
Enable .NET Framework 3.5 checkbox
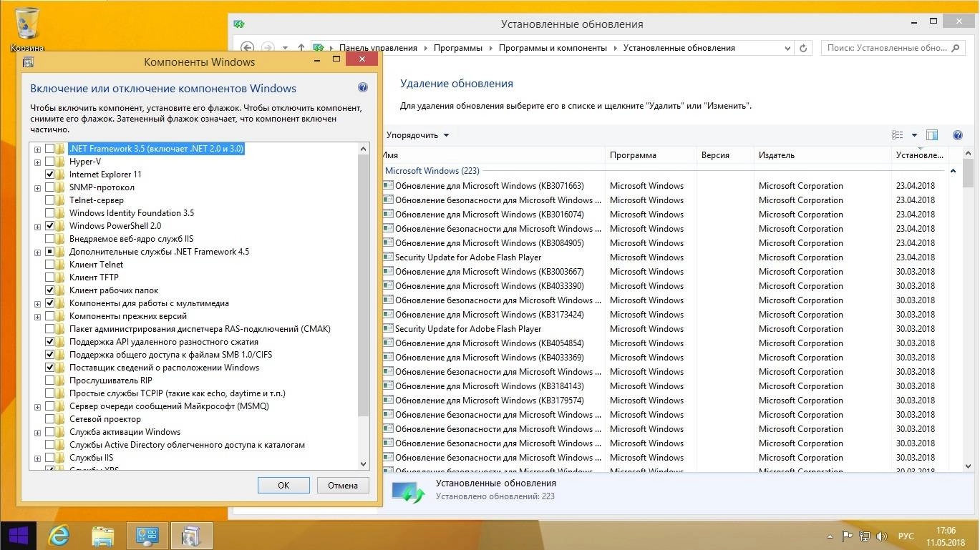point(49,149)
